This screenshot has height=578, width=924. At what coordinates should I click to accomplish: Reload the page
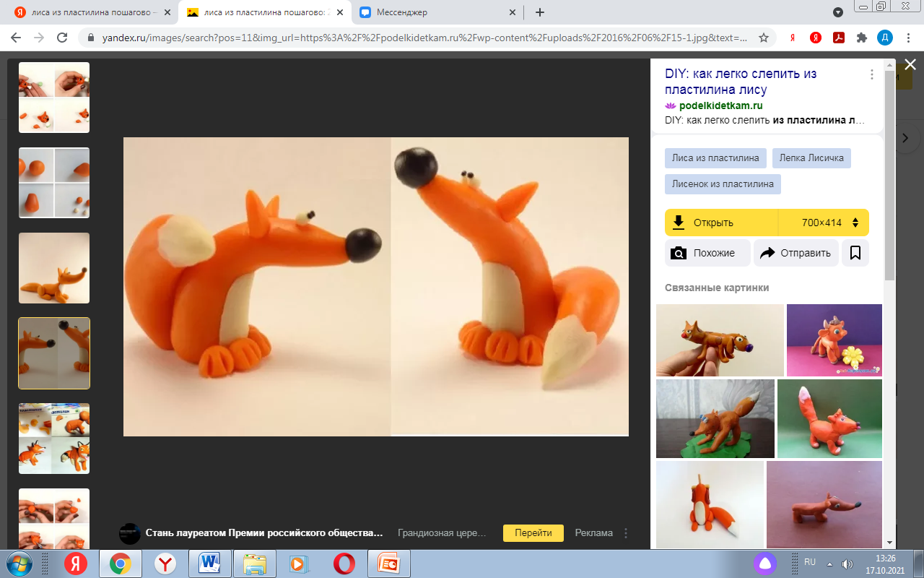click(x=62, y=38)
